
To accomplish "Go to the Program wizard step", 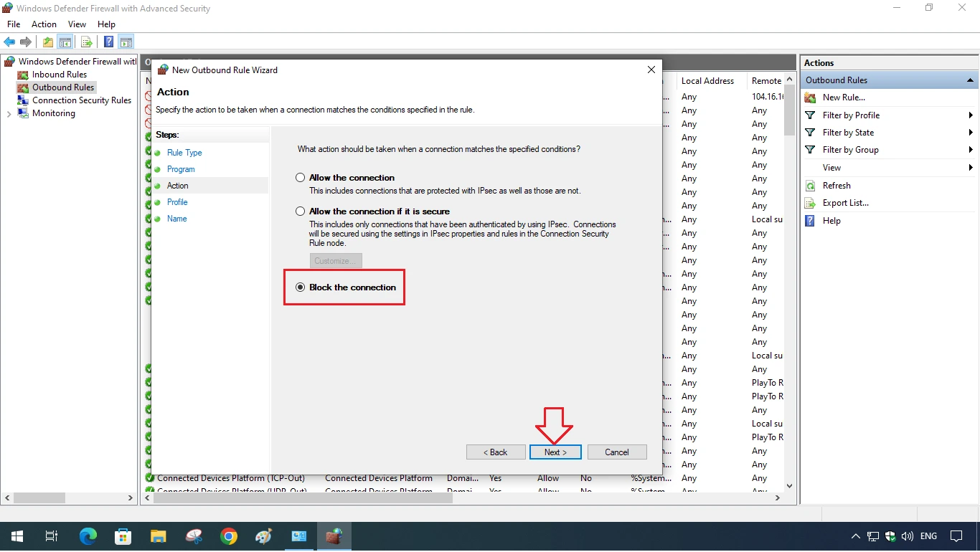I will tap(181, 169).
